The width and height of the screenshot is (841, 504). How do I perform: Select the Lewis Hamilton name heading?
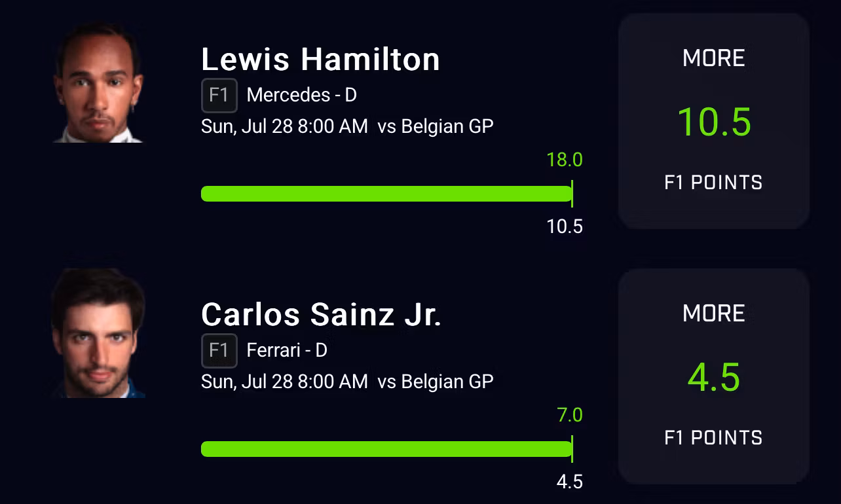320,60
